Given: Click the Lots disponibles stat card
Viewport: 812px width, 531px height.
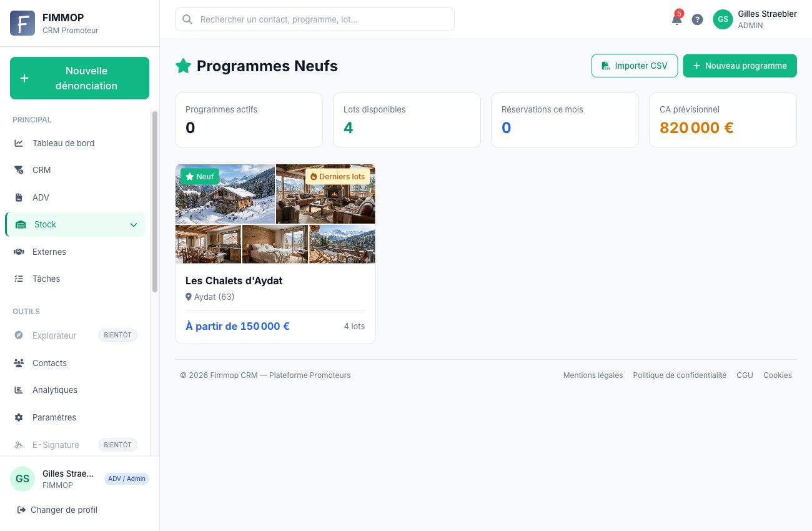Looking at the screenshot, I should pyautogui.click(x=407, y=120).
